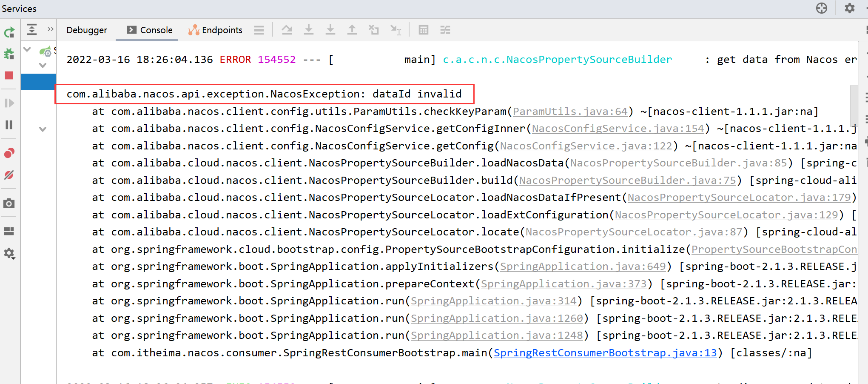
Task: Click the process id 154552 text
Action: click(277, 60)
